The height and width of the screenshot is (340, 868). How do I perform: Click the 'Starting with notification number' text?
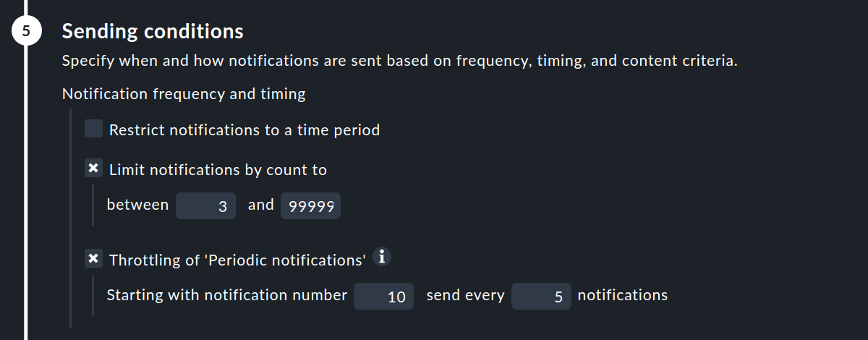226,295
